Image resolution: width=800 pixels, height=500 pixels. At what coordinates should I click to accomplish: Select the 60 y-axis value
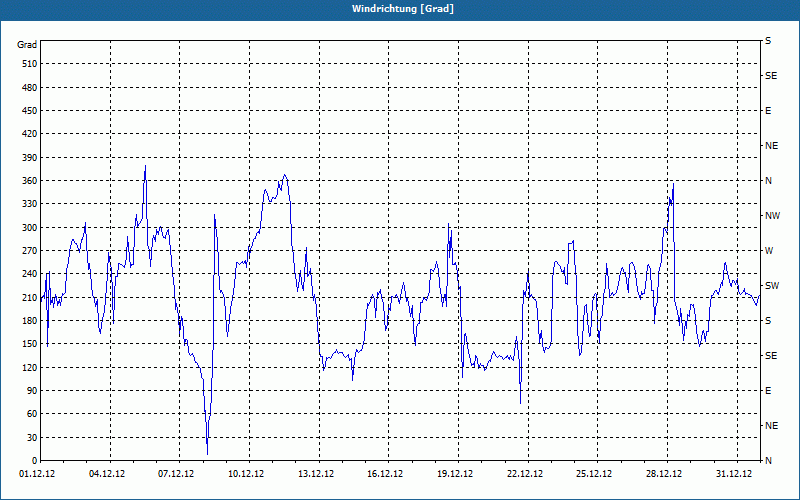pos(32,414)
